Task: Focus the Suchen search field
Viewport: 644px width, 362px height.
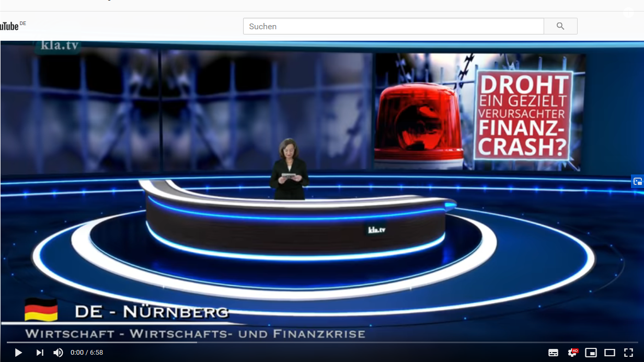Action: tap(393, 26)
